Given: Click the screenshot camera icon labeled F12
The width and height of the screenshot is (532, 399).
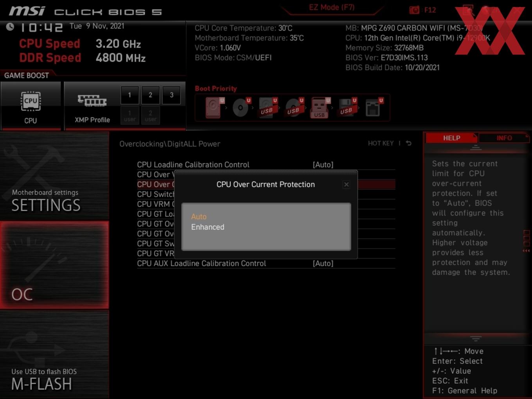Looking at the screenshot, I should point(414,10).
